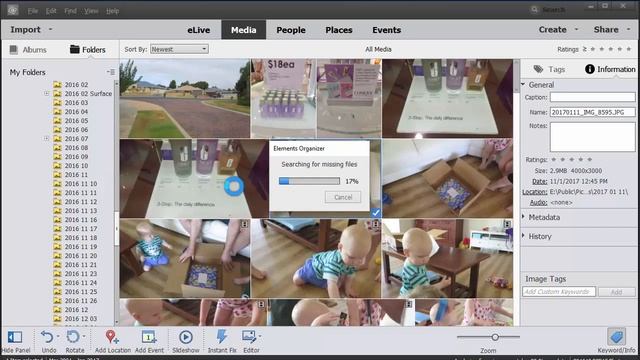Set five star rating filter
This screenshot has width=640, height=360.
[629, 49]
